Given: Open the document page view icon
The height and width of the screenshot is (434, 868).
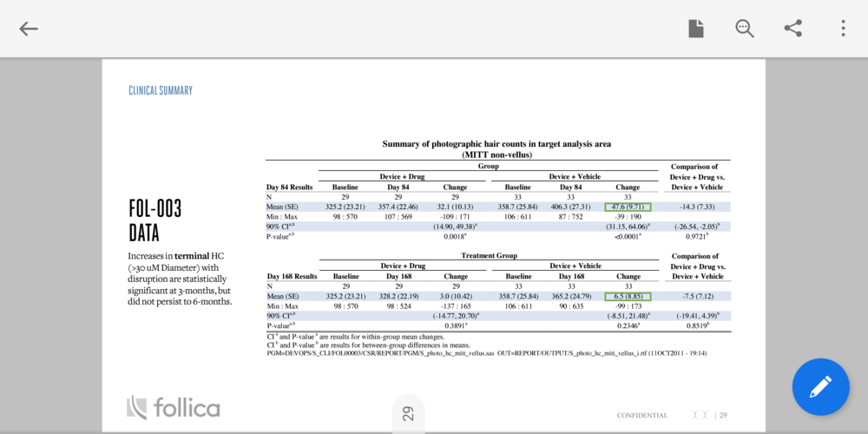Looking at the screenshot, I should 696,29.
